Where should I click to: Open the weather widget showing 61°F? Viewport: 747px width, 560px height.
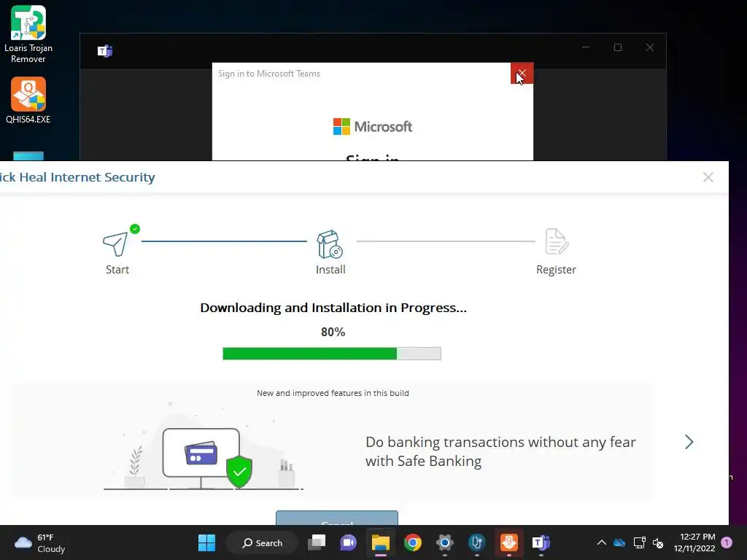39,542
